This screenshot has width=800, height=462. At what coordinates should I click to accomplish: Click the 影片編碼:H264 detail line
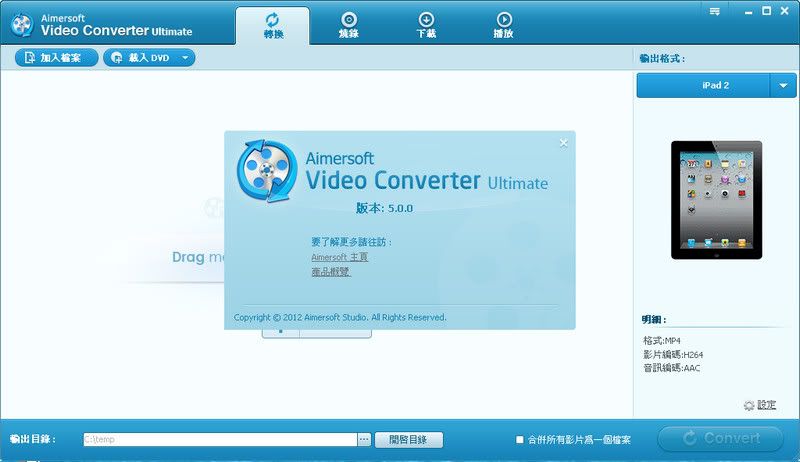(x=673, y=354)
